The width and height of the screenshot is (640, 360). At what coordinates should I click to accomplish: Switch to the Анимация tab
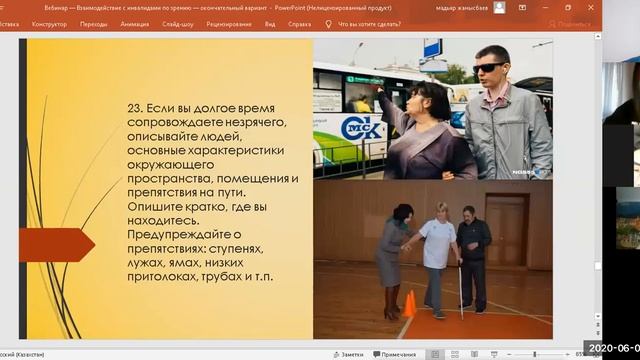point(135,24)
